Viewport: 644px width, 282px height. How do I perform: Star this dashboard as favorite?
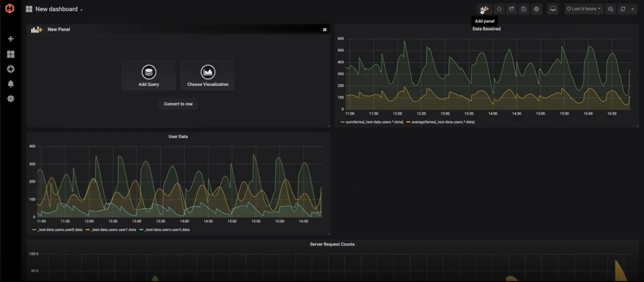coord(499,9)
